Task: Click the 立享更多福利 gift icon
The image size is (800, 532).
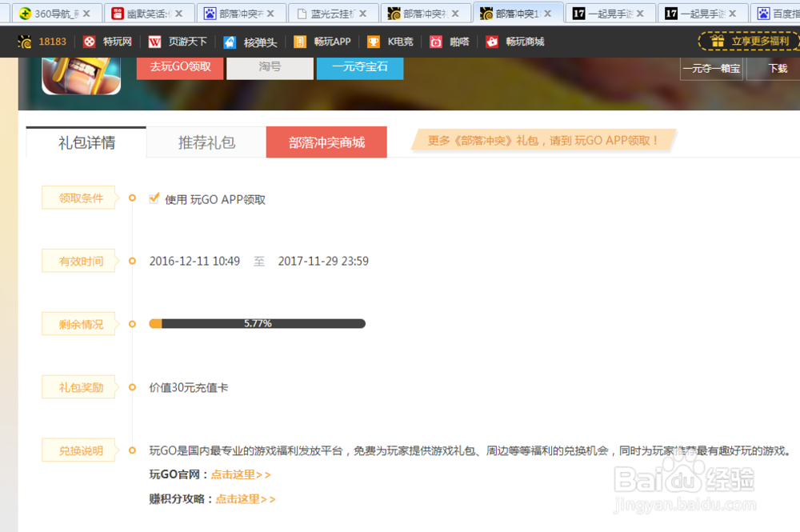Action: pos(718,40)
